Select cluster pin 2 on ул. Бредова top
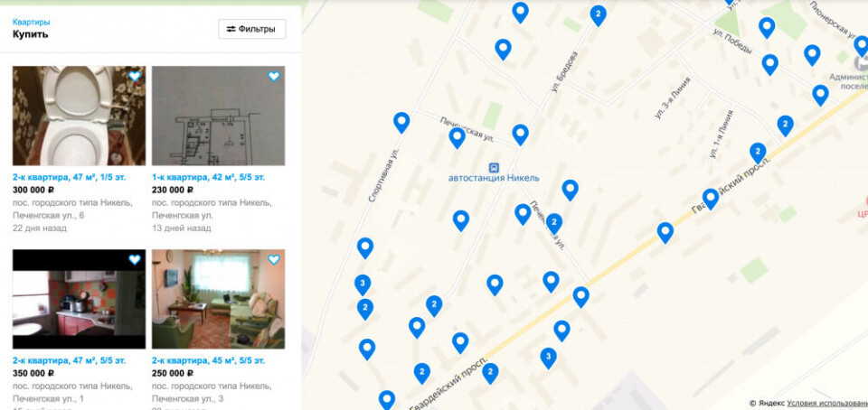868x410 pixels. 598,15
